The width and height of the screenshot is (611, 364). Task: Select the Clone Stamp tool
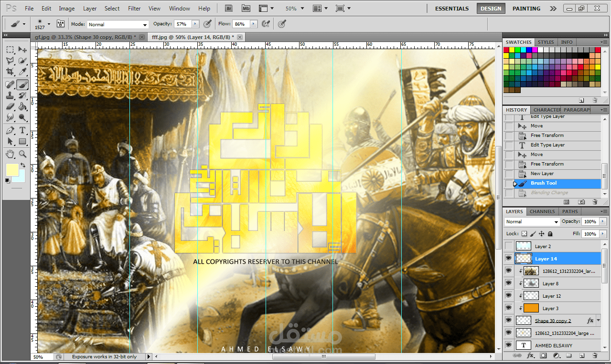tap(10, 95)
